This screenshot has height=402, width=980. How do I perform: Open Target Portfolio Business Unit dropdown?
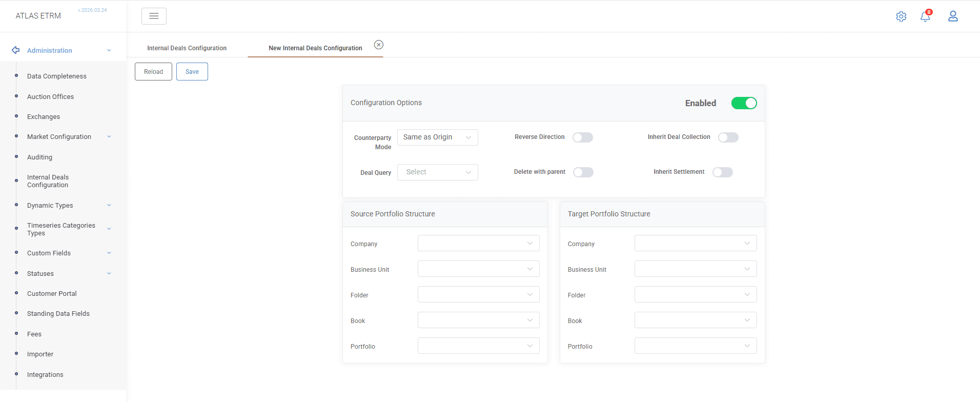696,269
